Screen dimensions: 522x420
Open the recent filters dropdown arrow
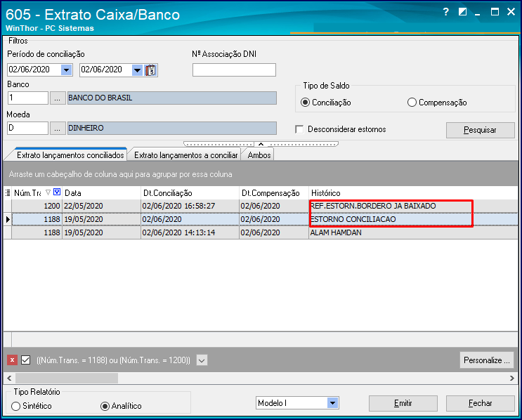pyautogui.click(x=202, y=360)
